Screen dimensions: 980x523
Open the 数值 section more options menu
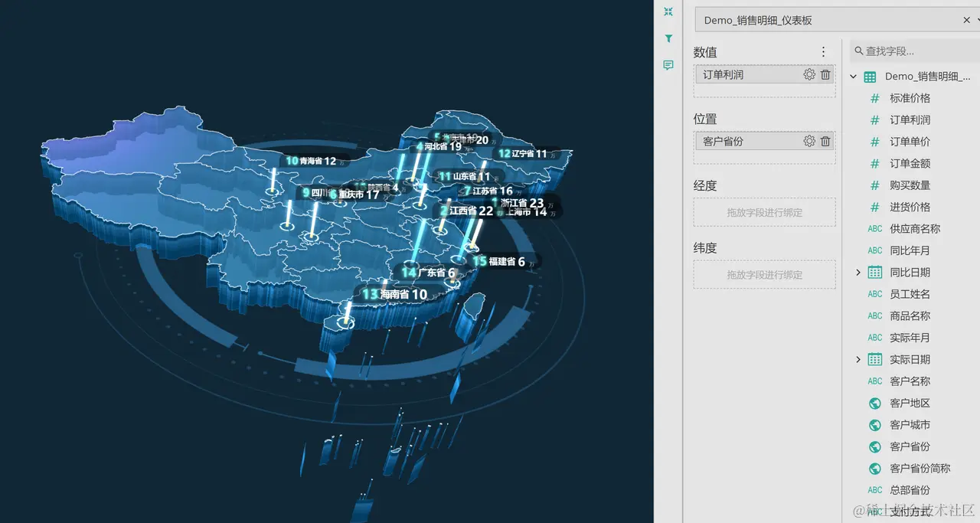point(824,52)
